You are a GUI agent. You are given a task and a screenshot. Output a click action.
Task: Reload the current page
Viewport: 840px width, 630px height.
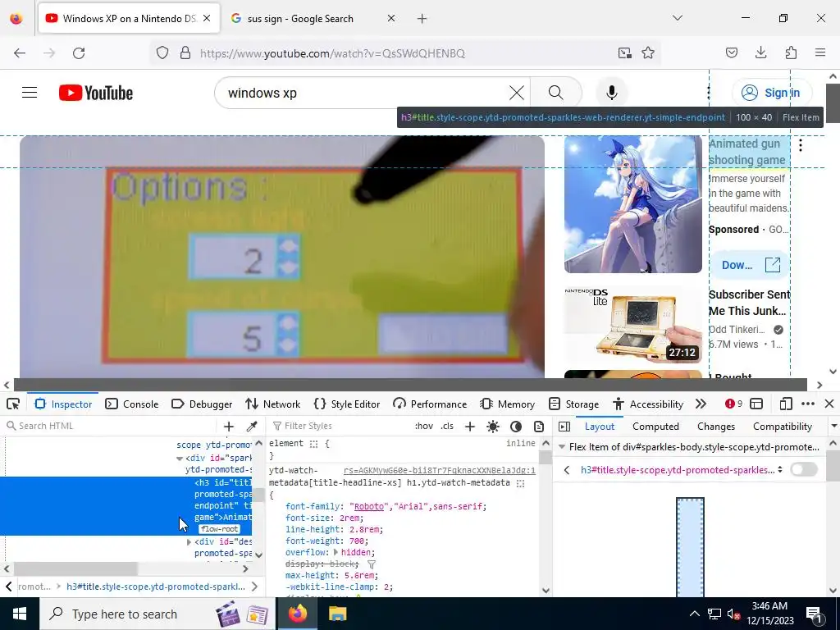79,53
